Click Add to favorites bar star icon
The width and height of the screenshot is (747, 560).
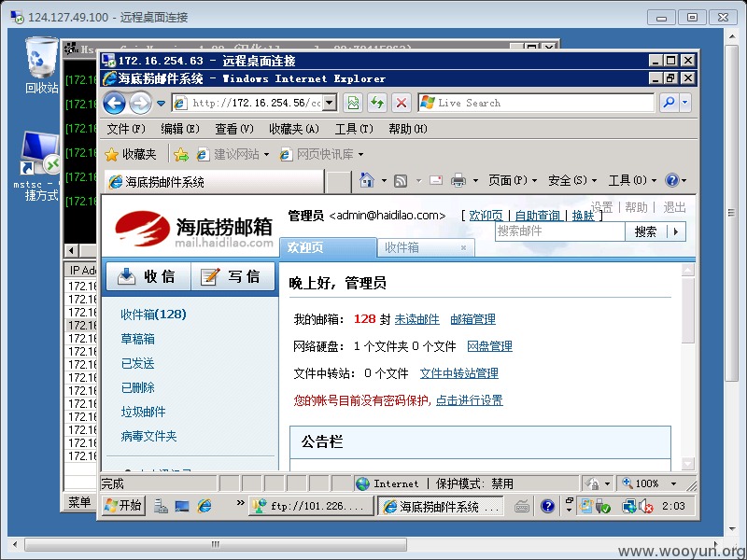coord(181,154)
